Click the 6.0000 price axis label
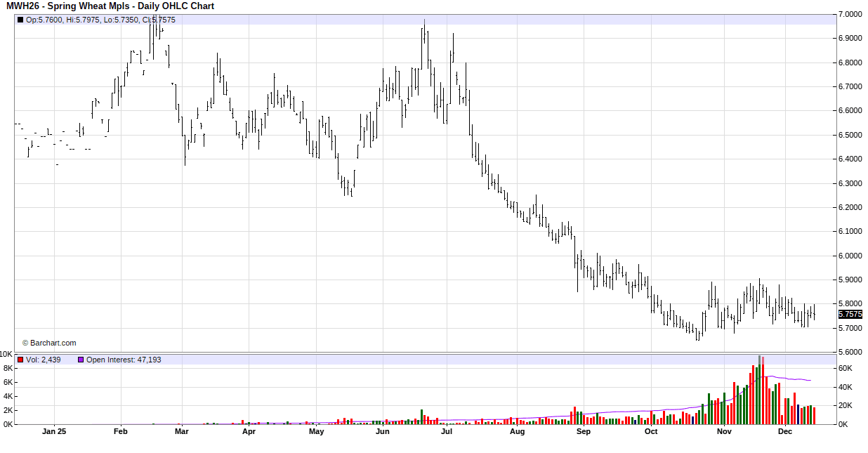Screen dimensions: 868x453 click(x=850, y=256)
